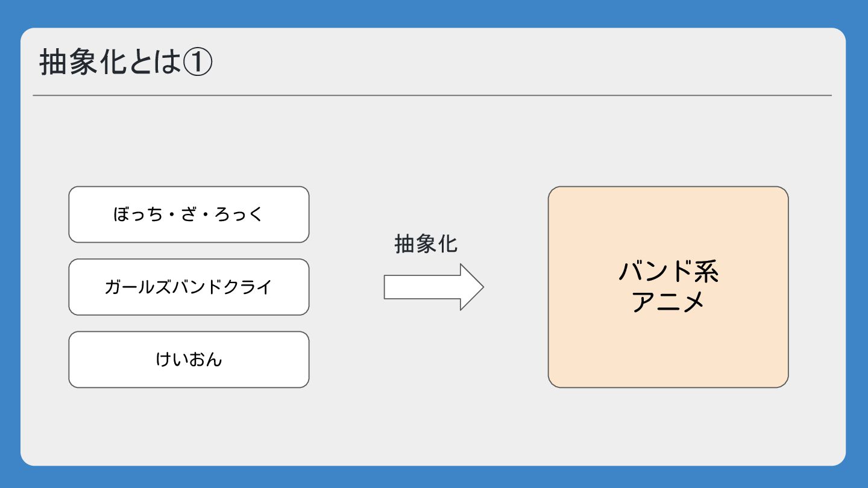
Task: Click the arrowhead of the block arrow
Action: pyautogui.click(x=471, y=287)
